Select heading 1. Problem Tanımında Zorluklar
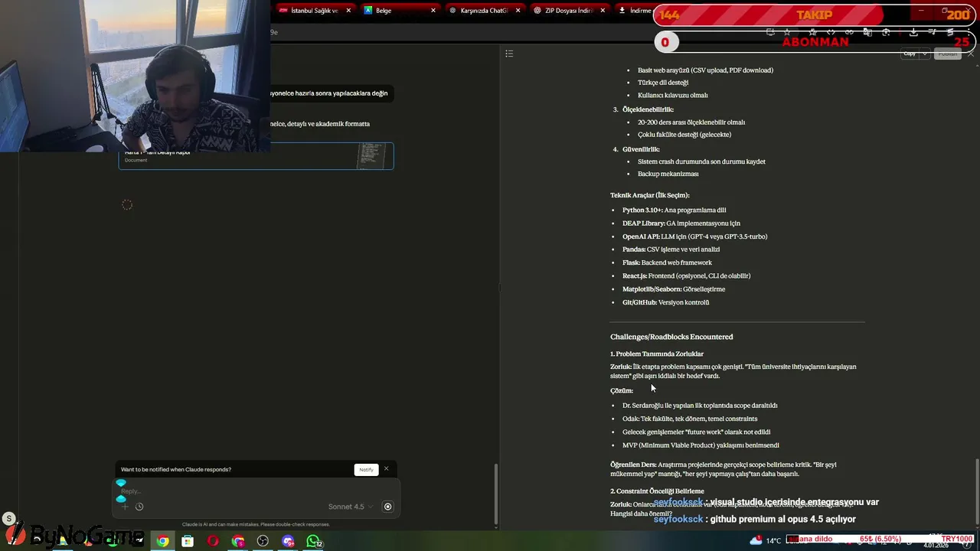This screenshot has width=980, height=551. 657,354
